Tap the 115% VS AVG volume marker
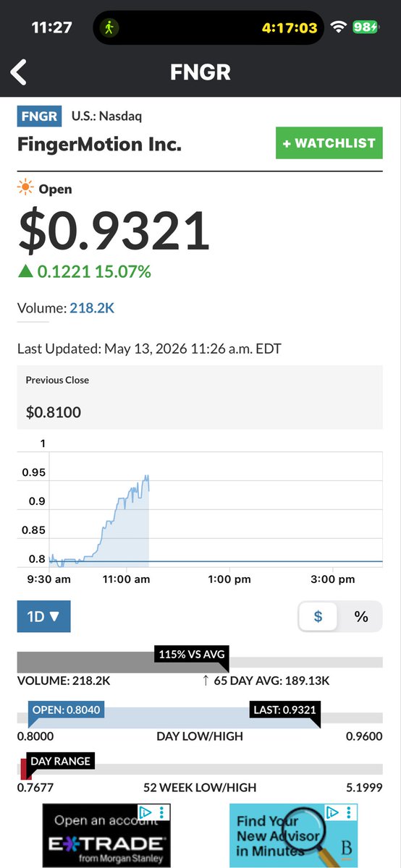The width and height of the screenshot is (401, 868). (191, 655)
